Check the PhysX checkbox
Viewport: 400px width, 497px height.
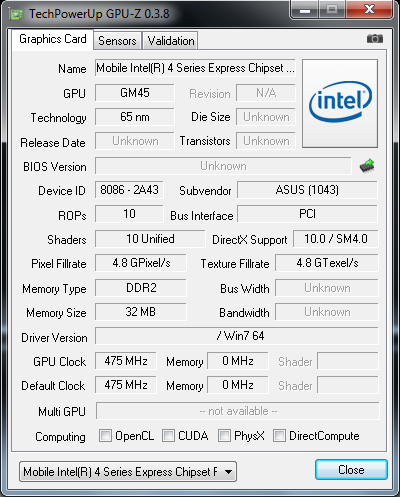224,436
